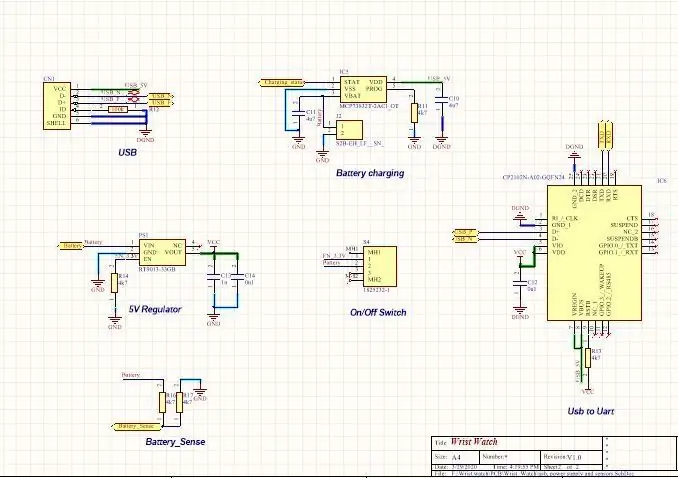Viewport: 678px width, 478px height.
Task: Click the GND symbol below resistor R14
Action: click(x=115, y=322)
